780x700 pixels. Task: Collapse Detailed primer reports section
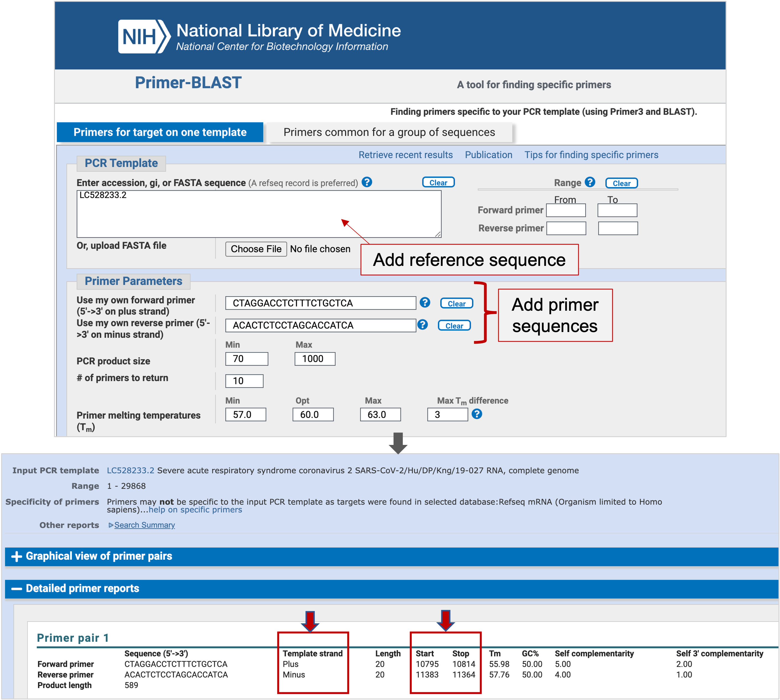(x=82, y=588)
